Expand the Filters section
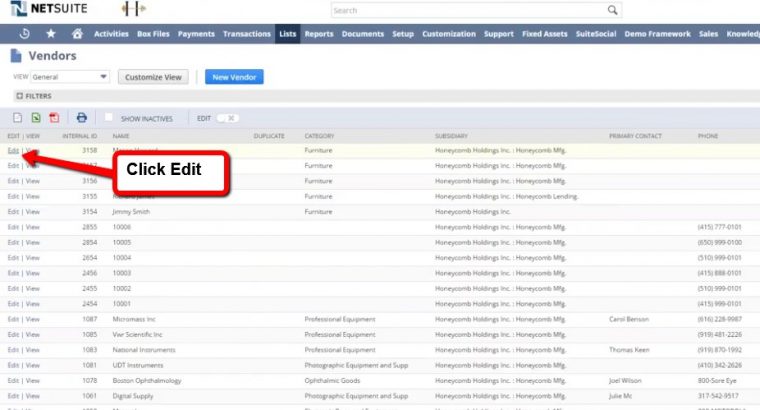This screenshot has width=760, height=410. pyautogui.click(x=34, y=96)
